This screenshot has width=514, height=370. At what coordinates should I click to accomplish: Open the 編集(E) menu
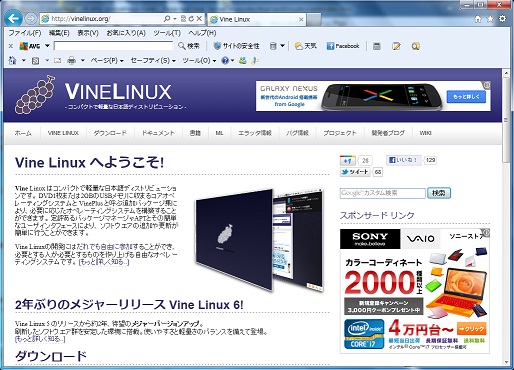pyautogui.click(x=59, y=33)
